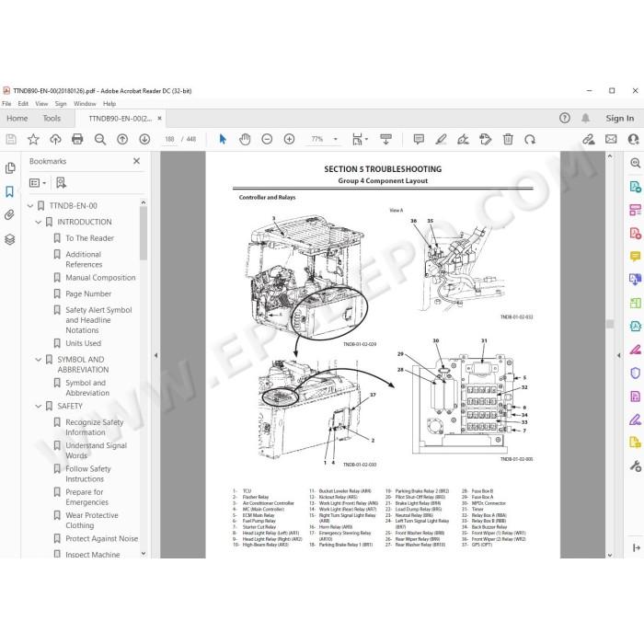The image size is (644, 644).
Task: Open the More Tools wrench icon
Action: [635, 466]
